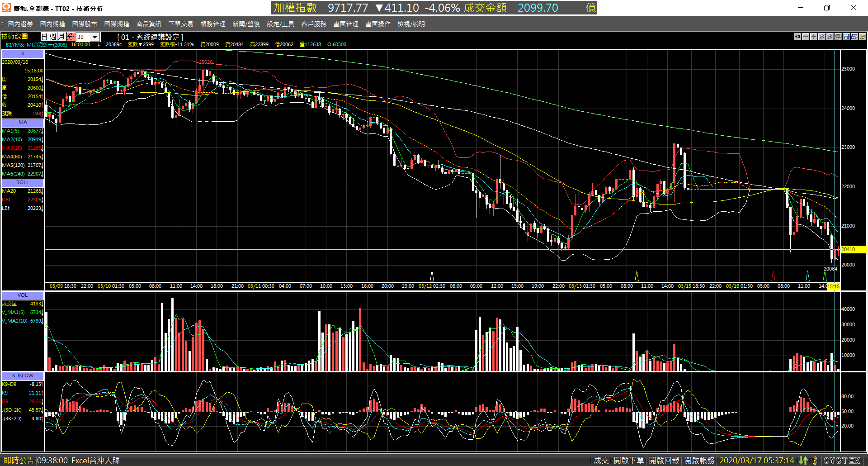Open the 新聞/盤後 menu
Screen dimensions: 868x466
tap(246, 24)
